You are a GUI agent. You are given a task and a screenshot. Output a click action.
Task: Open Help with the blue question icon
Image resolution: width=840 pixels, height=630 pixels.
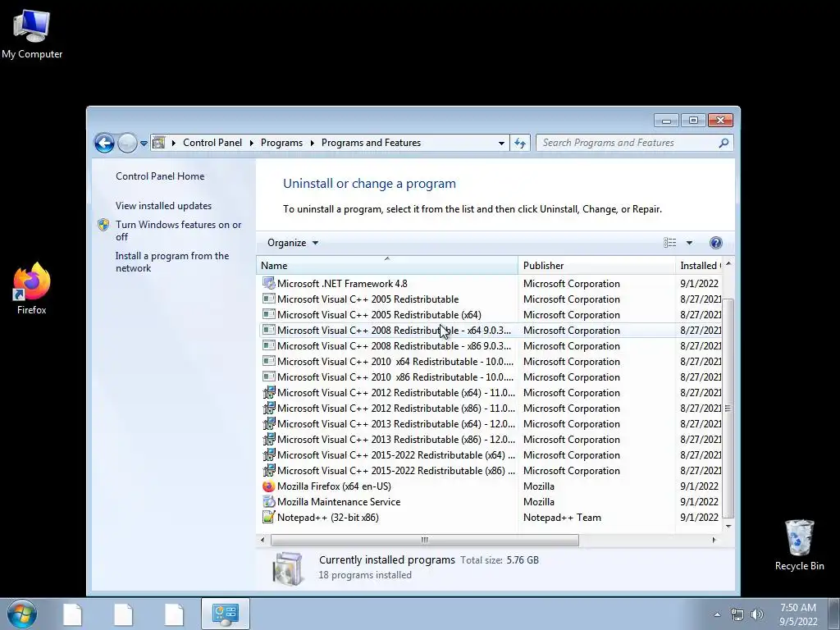[x=715, y=243]
